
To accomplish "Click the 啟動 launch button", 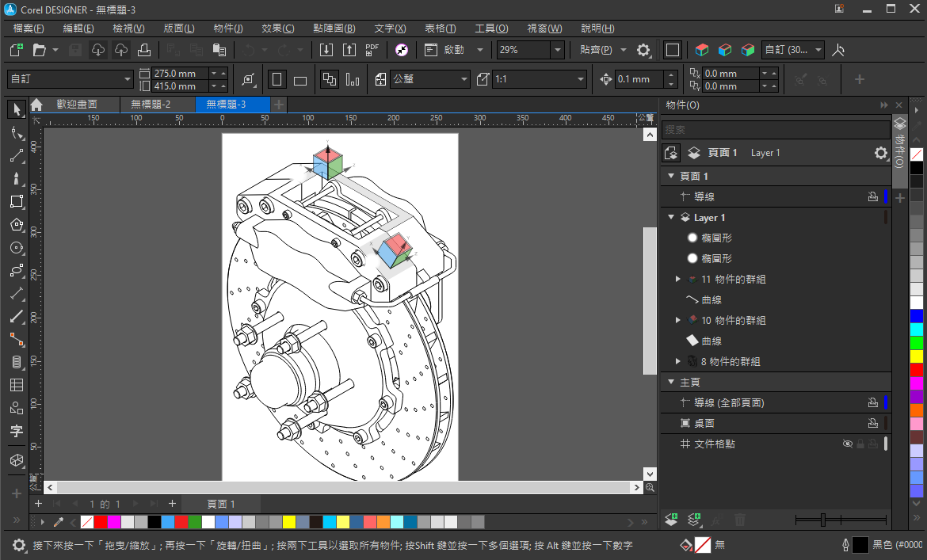I will click(x=454, y=50).
